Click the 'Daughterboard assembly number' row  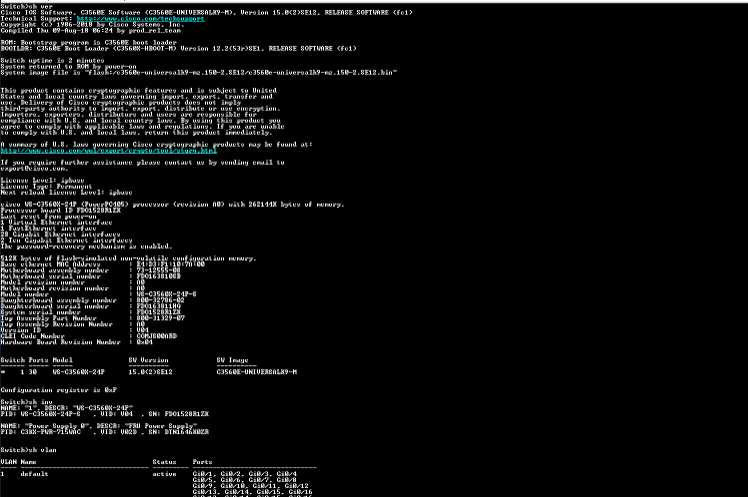(x=92, y=300)
